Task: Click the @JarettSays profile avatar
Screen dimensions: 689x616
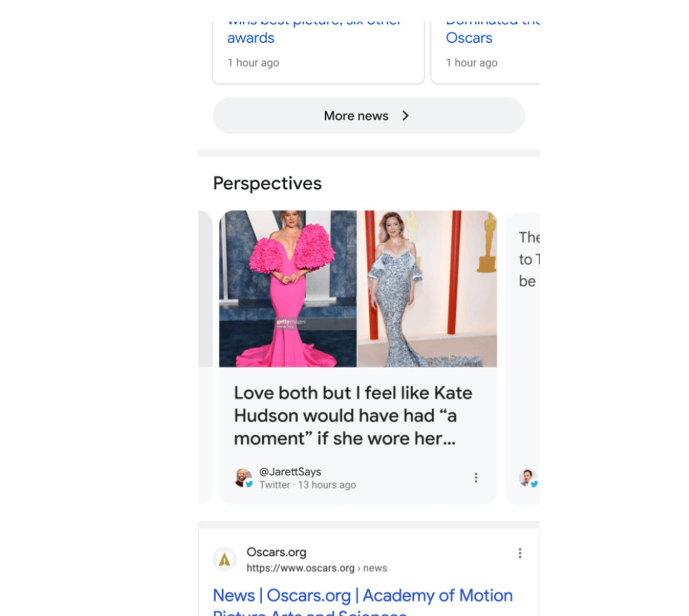Action: click(x=243, y=478)
